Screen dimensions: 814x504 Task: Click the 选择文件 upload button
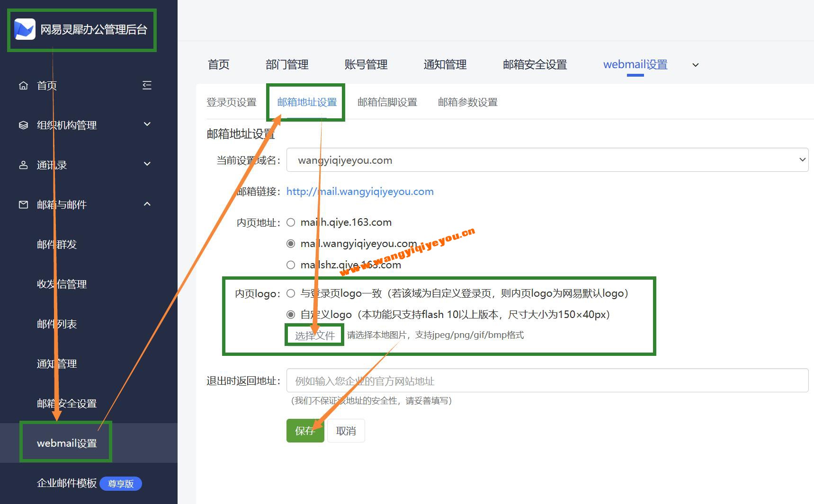coord(315,336)
